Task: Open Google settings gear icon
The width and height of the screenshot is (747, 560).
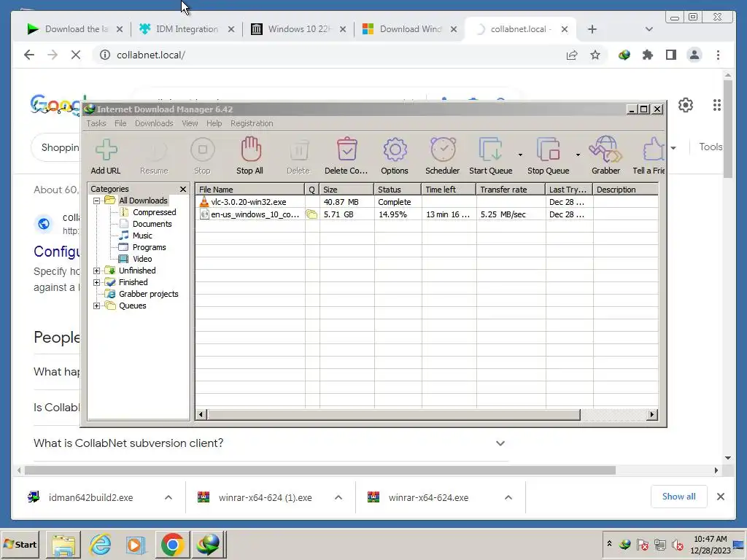Action: [x=686, y=105]
